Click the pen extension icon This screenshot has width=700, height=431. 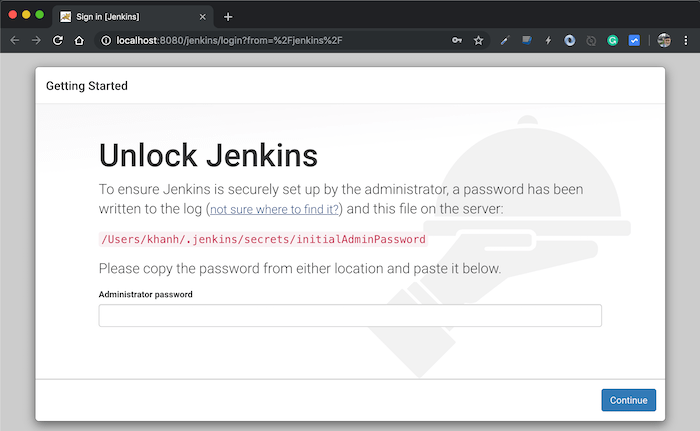point(505,41)
